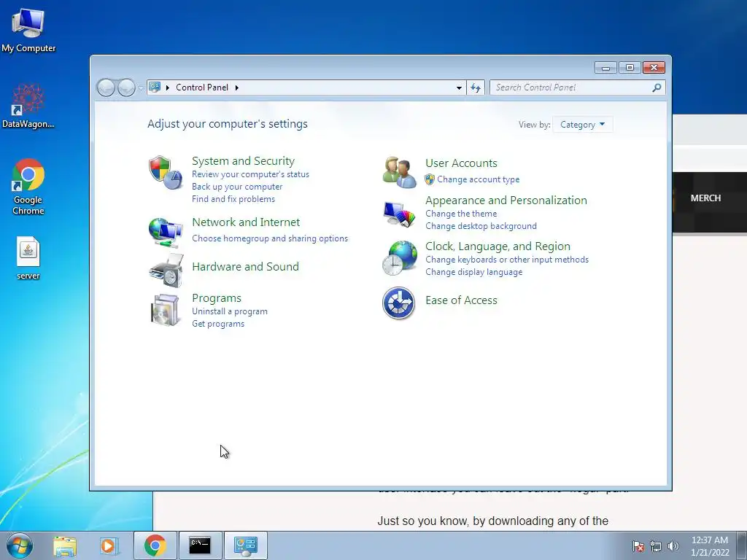The width and height of the screenshot is (747, 560).
Task: Click Back up your computer
Action: click(237, 187)
